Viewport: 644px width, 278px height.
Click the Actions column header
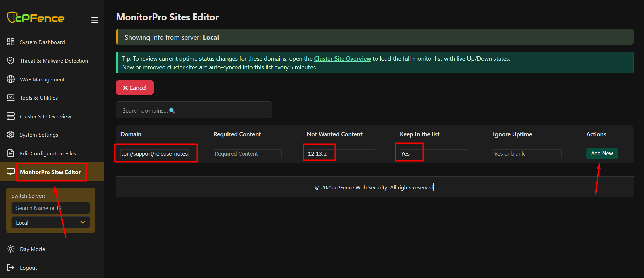[x=596, y=134]
